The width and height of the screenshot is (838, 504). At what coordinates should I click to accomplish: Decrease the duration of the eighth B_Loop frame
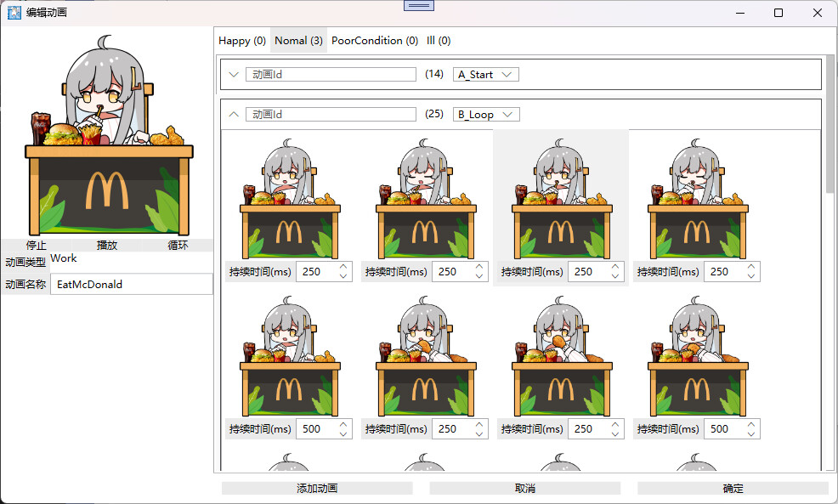(751, 434)
